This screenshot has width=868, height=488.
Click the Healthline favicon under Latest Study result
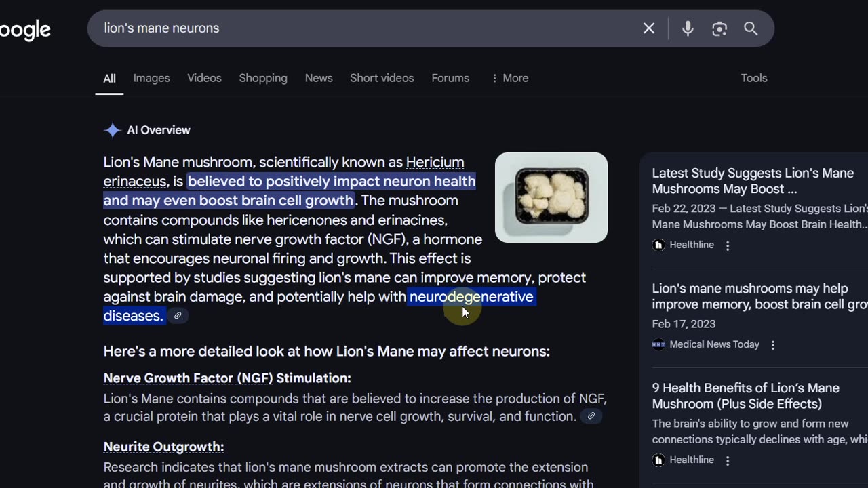pos(658,245)
